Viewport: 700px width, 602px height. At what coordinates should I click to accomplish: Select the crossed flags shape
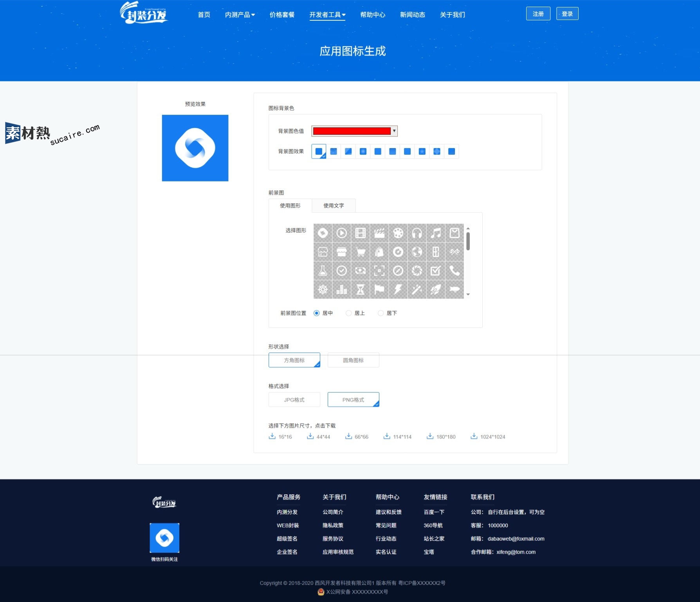455,252
